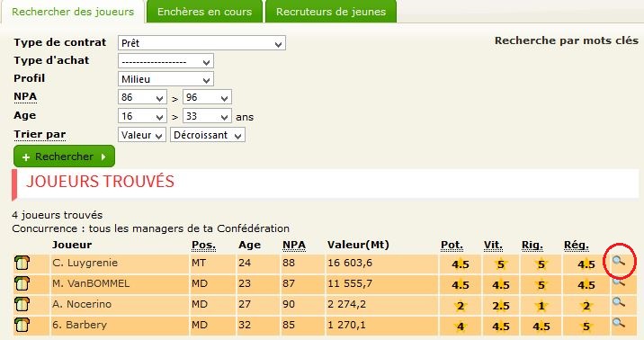This screenshot has width=644, height=340.
Task: Click jersey icon beside A. Nocerino
Action: pyautogui.click(x=22, y=304)
